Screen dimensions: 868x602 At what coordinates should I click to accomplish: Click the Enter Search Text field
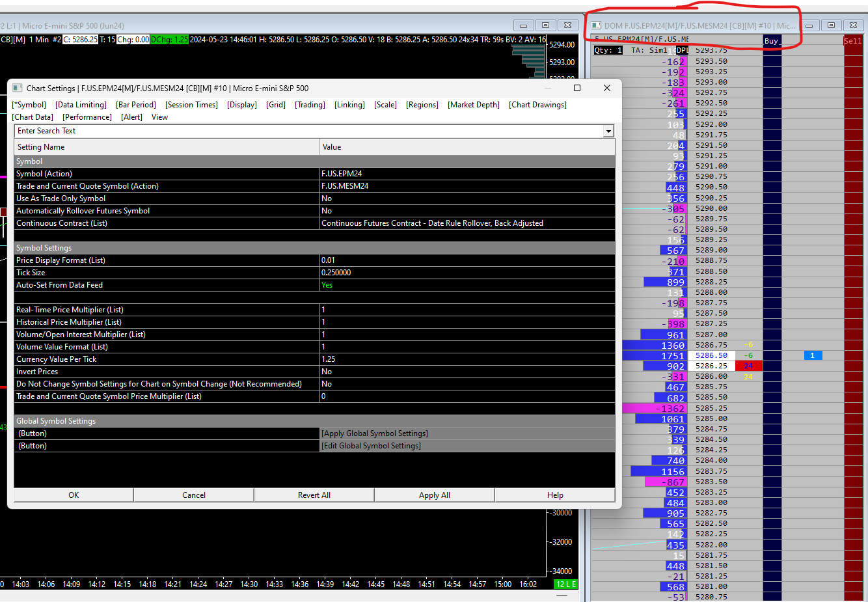pyautogui.click(x=309, y=131)
